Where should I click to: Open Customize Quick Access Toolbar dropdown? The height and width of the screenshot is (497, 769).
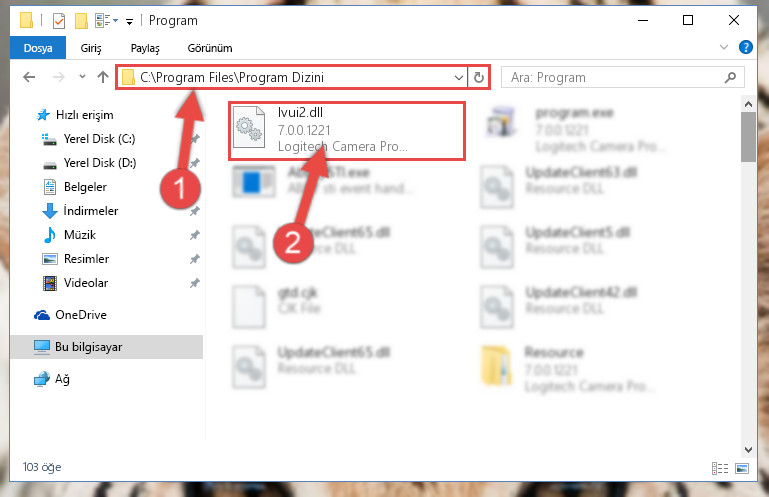pyautogui.click(x=129, y=21)
